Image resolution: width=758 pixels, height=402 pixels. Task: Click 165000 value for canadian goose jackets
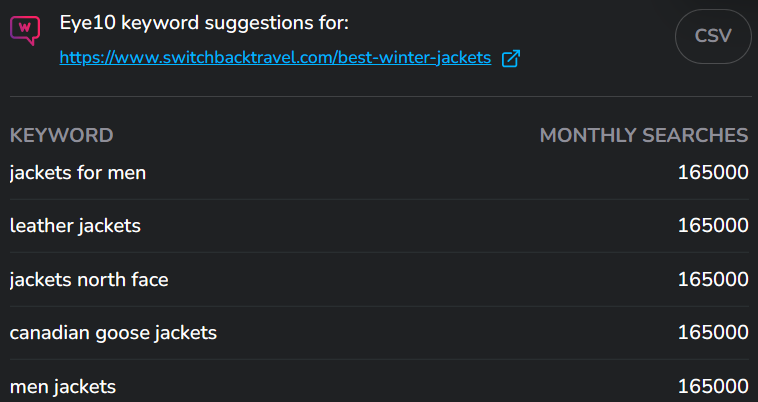click(713, 332)
